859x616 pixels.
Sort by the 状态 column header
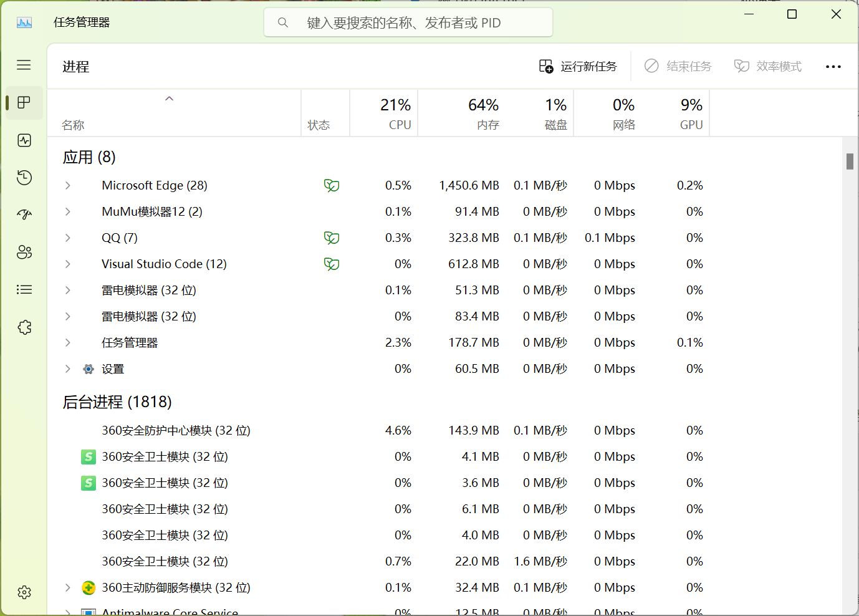click(x=325, y=113)
